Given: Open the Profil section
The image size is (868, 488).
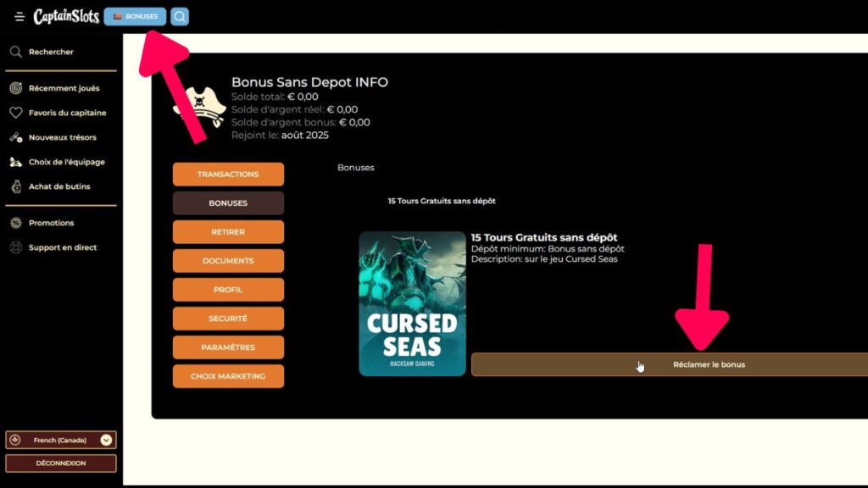Looking at the screenshot, I should pos(228,290).
